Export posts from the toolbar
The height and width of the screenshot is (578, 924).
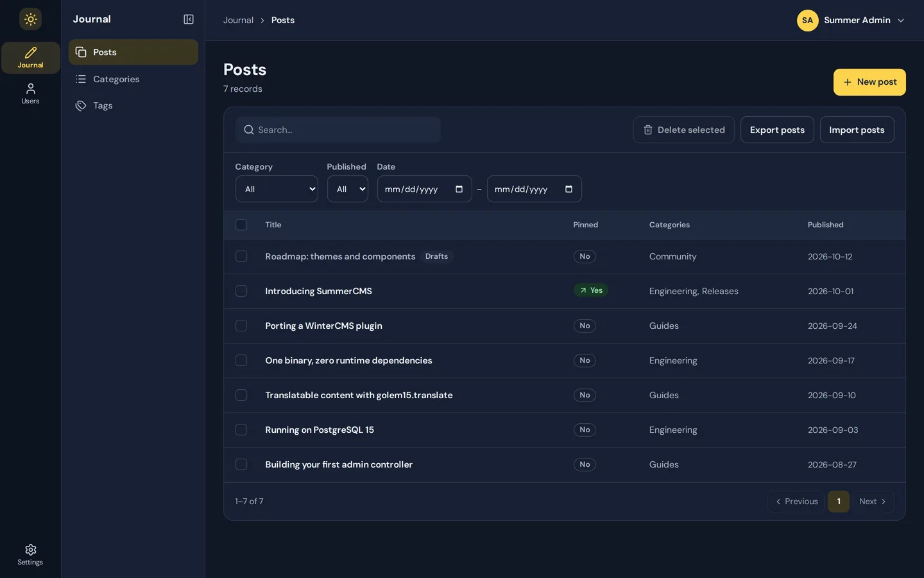click(777, 130)
